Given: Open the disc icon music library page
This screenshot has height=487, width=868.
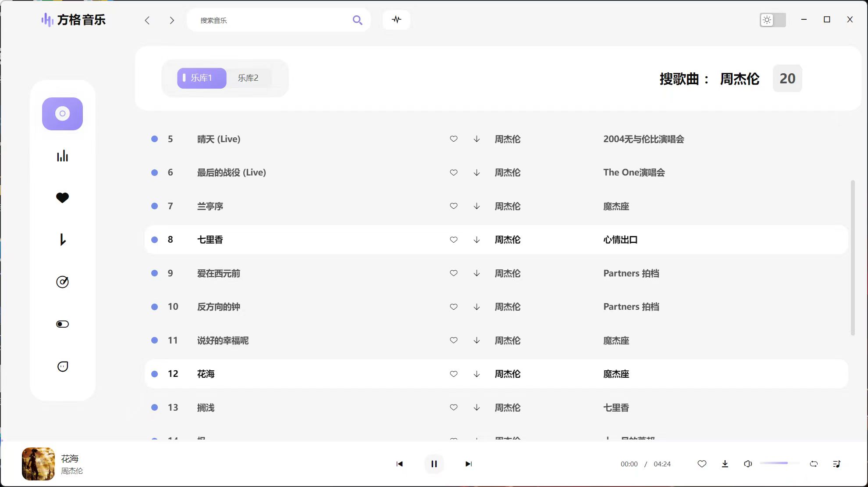Looking at the screenshot, I should pos(62,114).
